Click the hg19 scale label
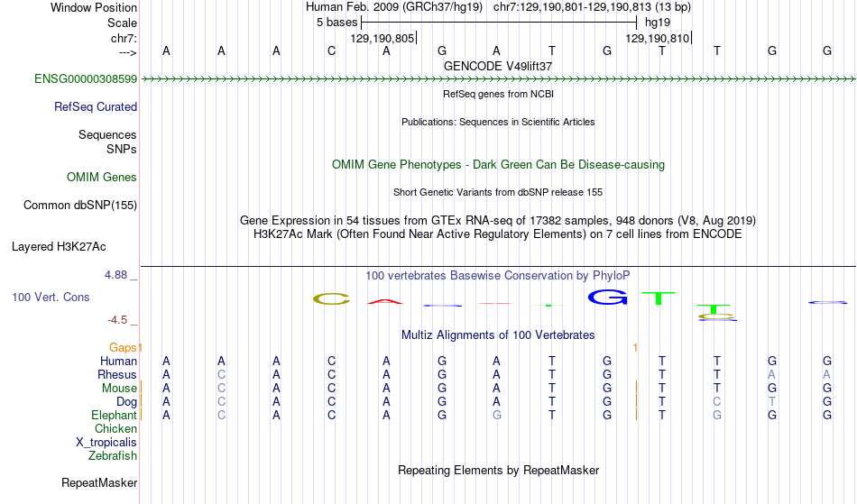 (x=658, y=23)
